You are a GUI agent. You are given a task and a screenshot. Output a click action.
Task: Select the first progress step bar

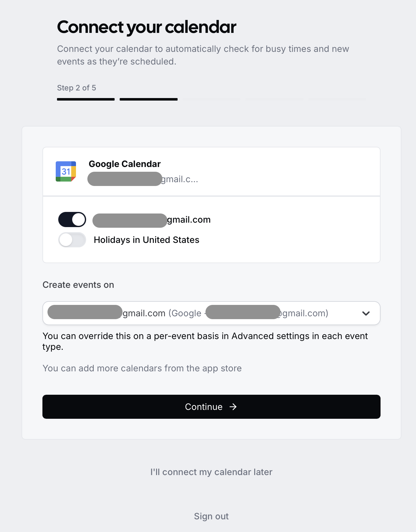pos(86,99)
